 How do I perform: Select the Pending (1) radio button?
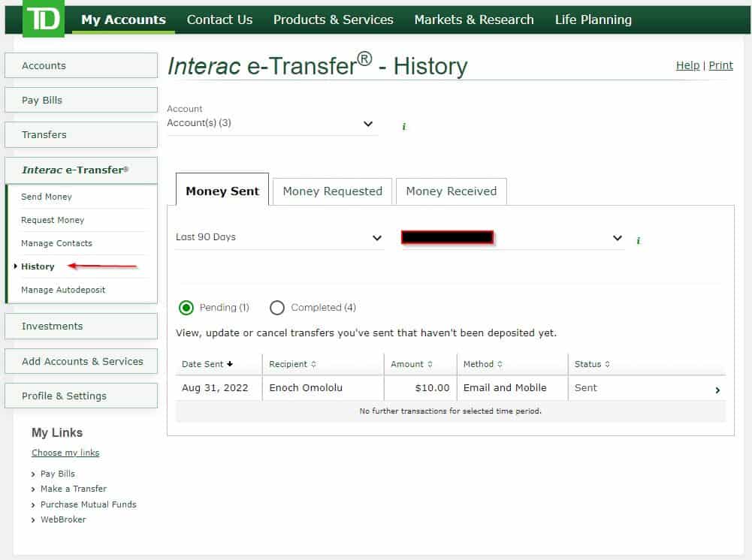click(x=186, y=308)
